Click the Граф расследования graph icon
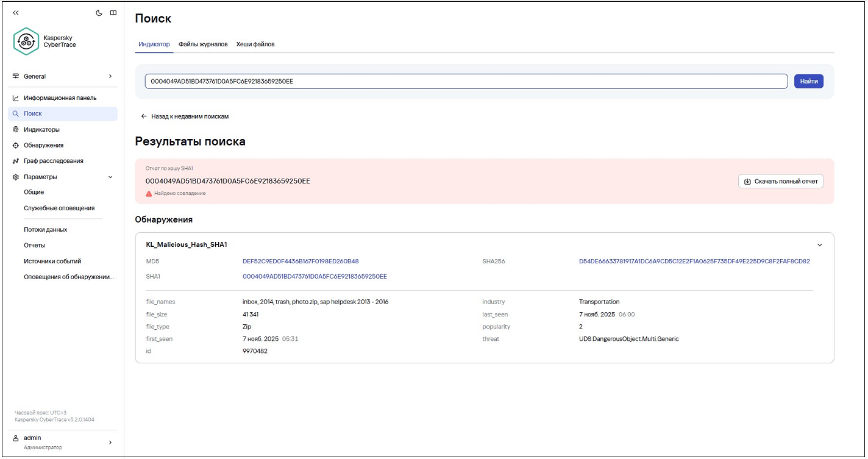 (16, 161)
